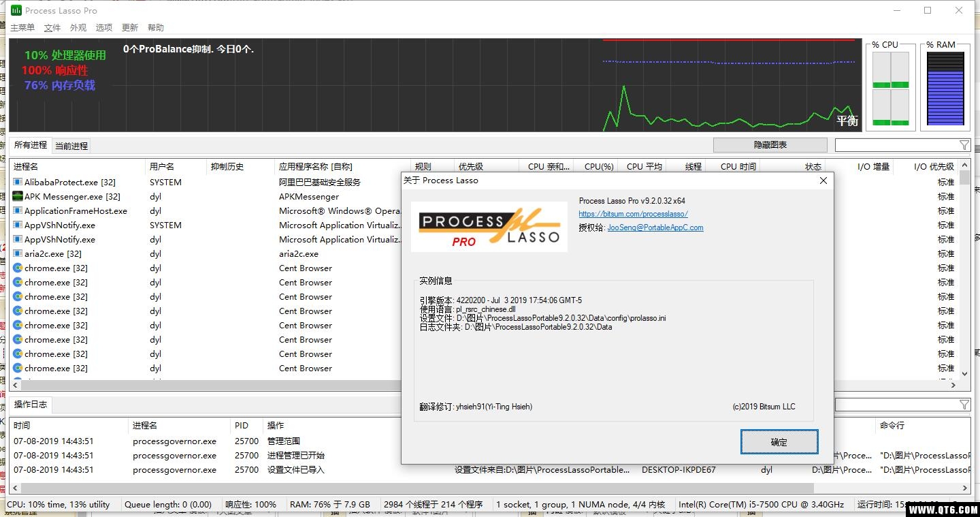This screenshot has height=517, width=980.
Task: Switch to the 所有进程 tab
Action: [x=31, y=145]
